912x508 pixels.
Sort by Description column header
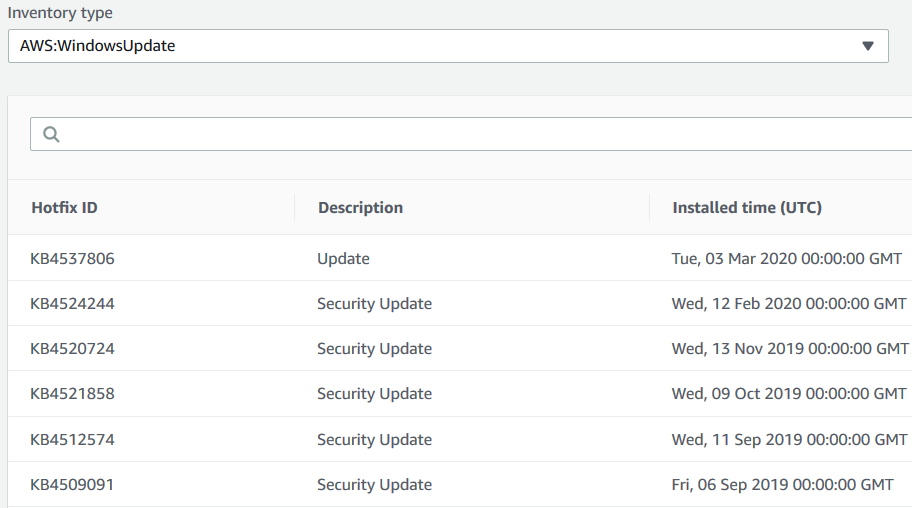point(360,208)
